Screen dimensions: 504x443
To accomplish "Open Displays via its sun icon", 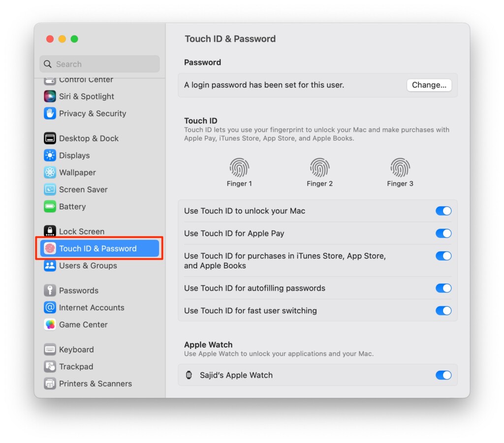I will click(50, 155).
